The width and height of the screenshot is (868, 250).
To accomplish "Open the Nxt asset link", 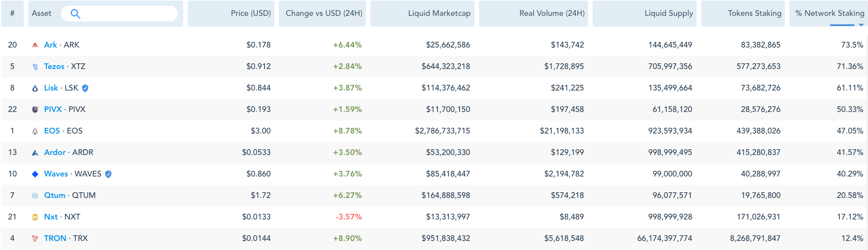I will coord(51,217).
